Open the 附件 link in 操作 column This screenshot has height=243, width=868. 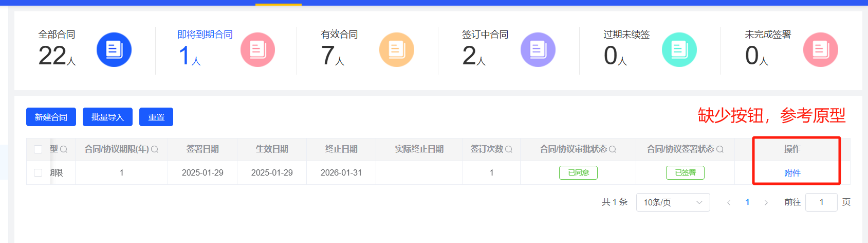(792, 173)
